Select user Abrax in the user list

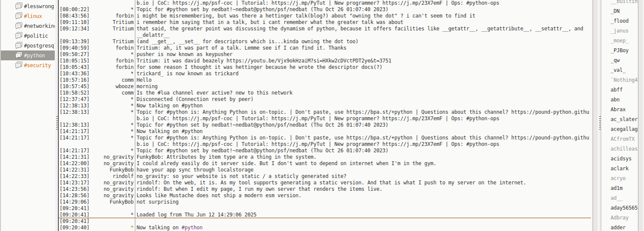[x=618, y=110]
